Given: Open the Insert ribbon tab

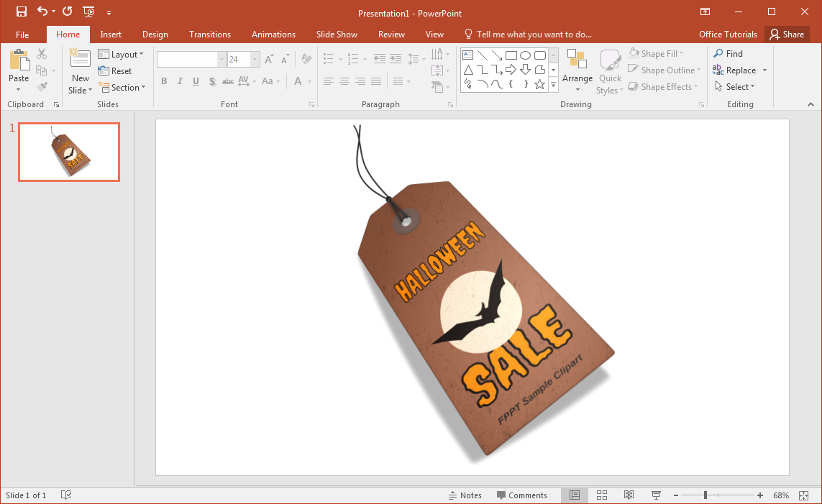Looking at the screenshot, I should [x=111, y=35].
